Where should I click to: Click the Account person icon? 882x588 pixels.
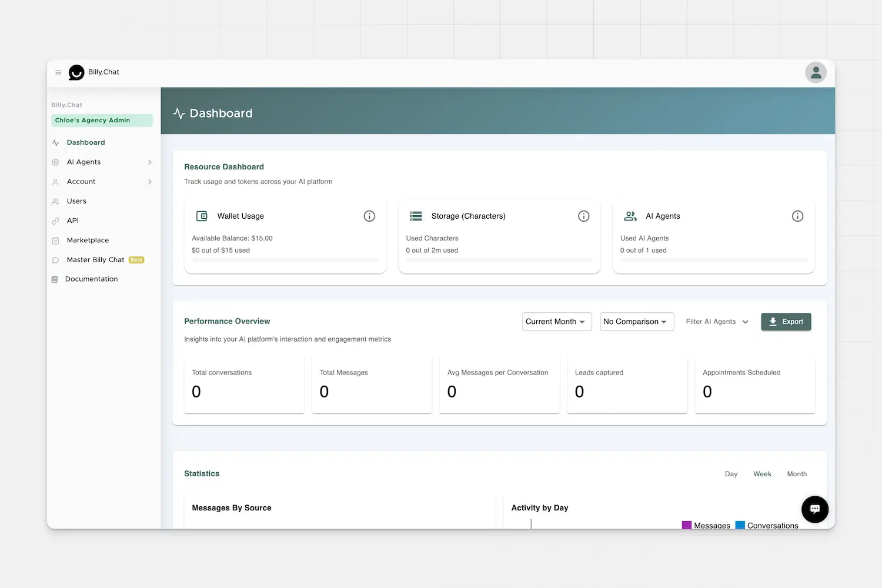[55, 182]
